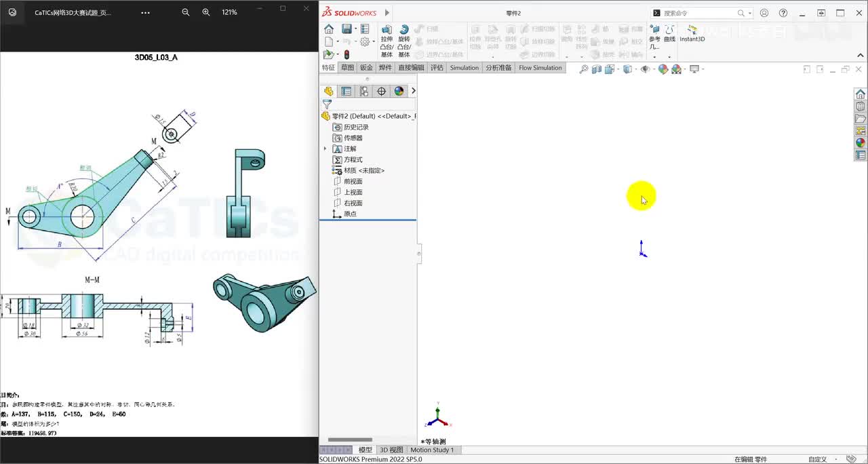Open the Motion Study 1 bottom tab
The height and width of the screenshot is (464, 868).
[432, 450]
